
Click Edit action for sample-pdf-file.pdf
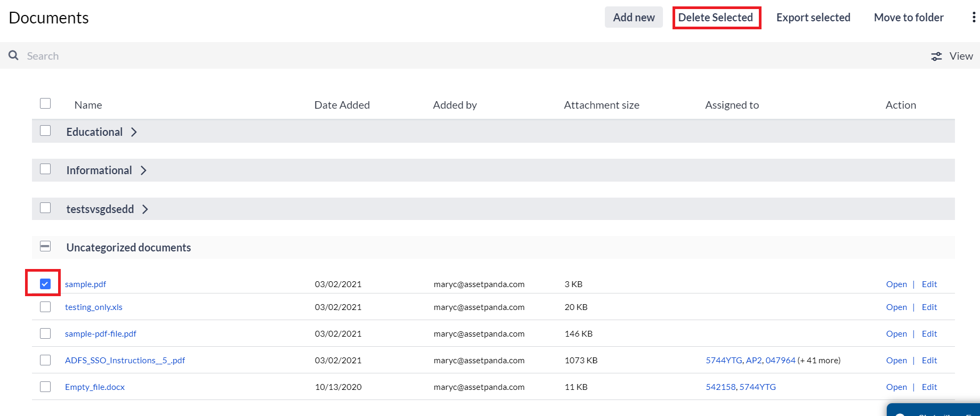(929, 333)
